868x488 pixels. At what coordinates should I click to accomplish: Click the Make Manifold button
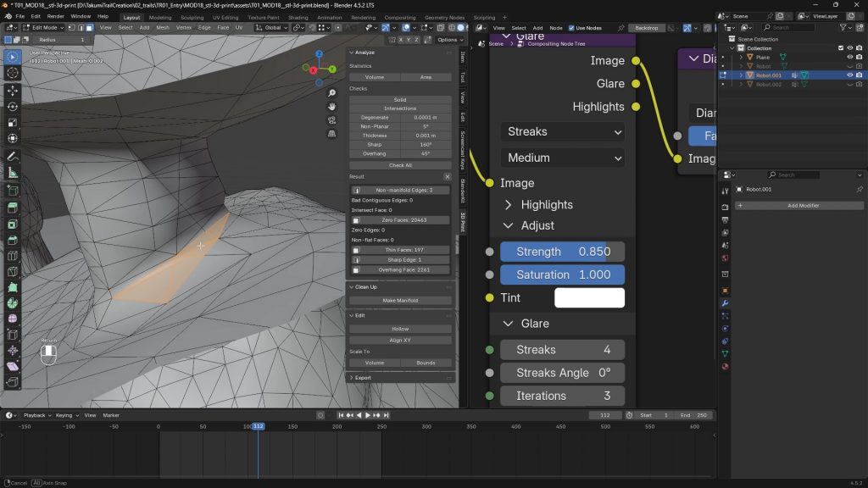401,301
